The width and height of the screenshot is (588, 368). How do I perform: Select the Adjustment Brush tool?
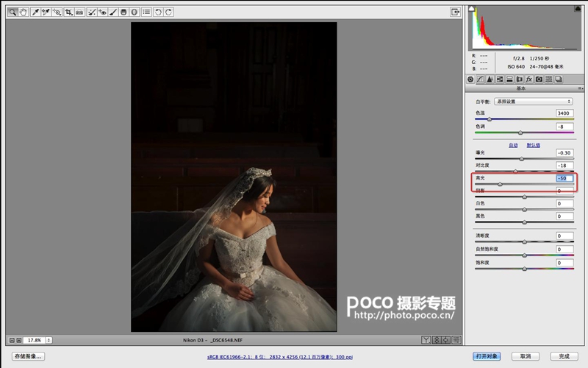pyautogui.click(x=113, y=12)
